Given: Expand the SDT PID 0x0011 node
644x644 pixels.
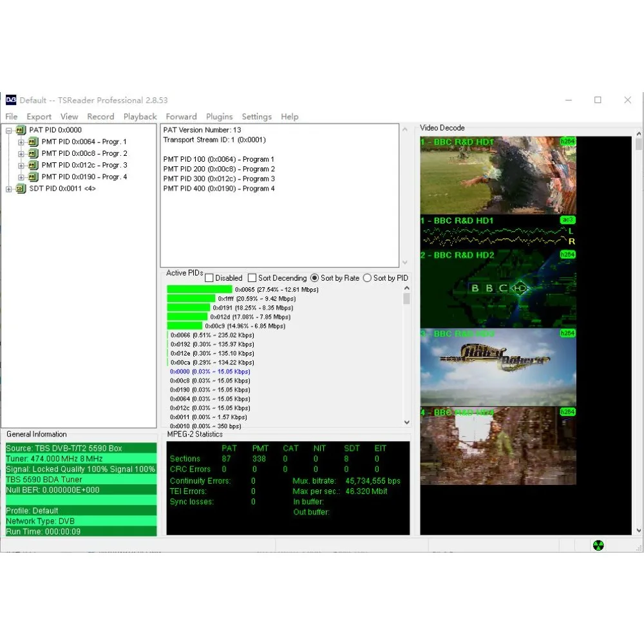Looking at the screenshot, I should tap(8, 189).
